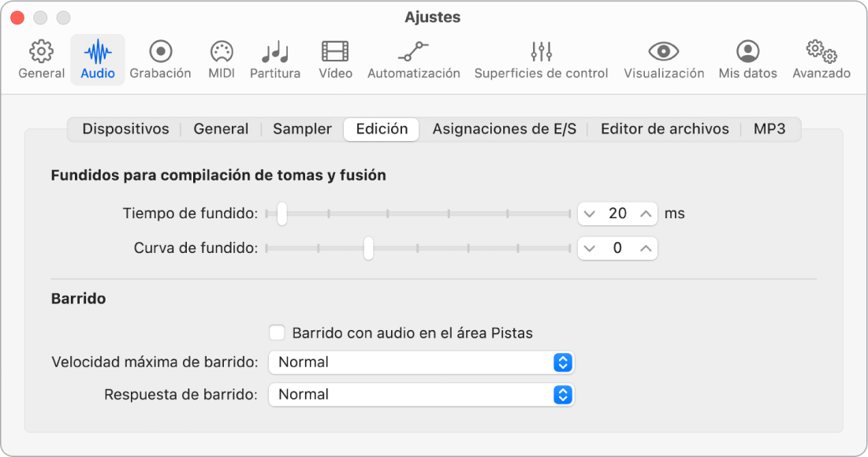Enable Barrido con audio en el área Pistas

[277, 333]
